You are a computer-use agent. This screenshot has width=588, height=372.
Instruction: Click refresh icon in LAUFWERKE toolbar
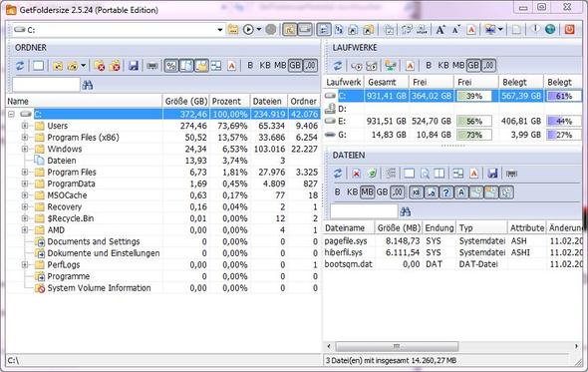[338, 66]
